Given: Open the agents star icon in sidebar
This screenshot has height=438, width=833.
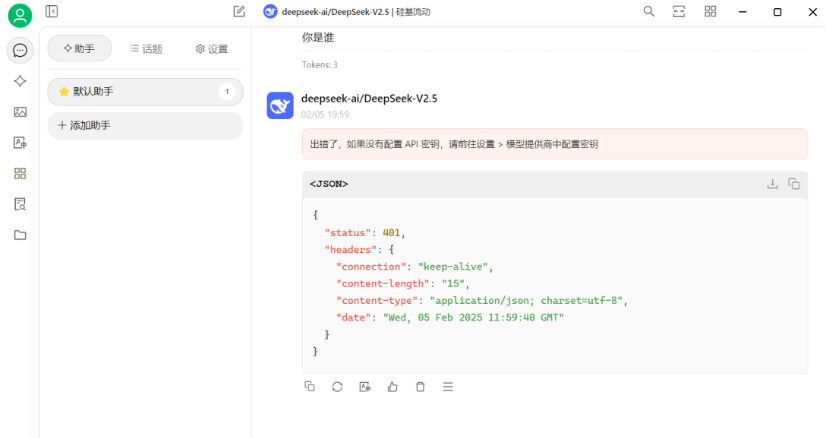Looking at the screenshot, I should pos(20,81).
